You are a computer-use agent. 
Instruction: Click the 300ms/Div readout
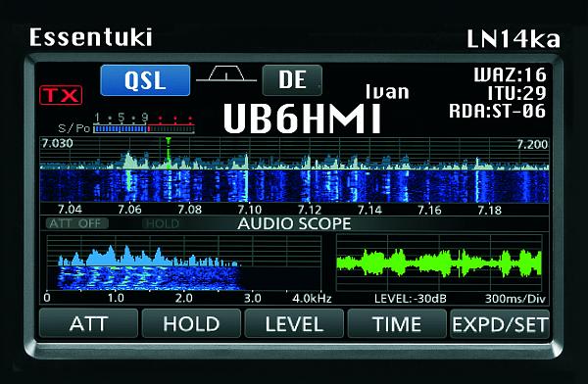[515, 299]
